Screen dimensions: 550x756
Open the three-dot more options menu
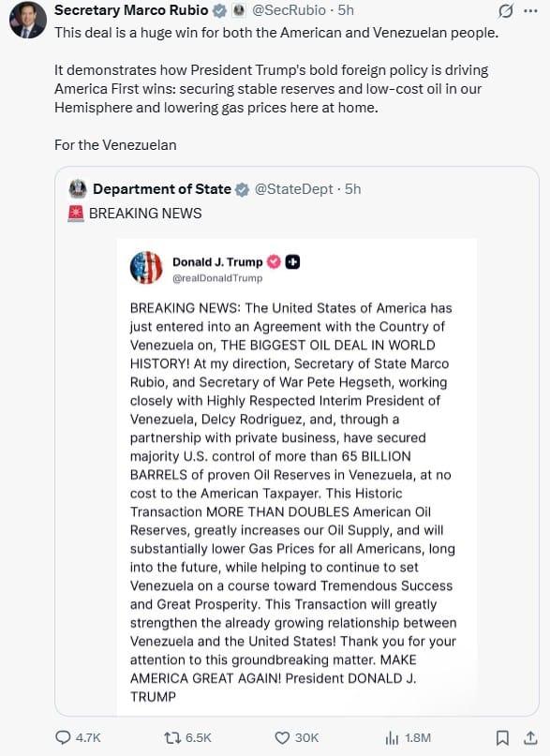coord(530,10)
